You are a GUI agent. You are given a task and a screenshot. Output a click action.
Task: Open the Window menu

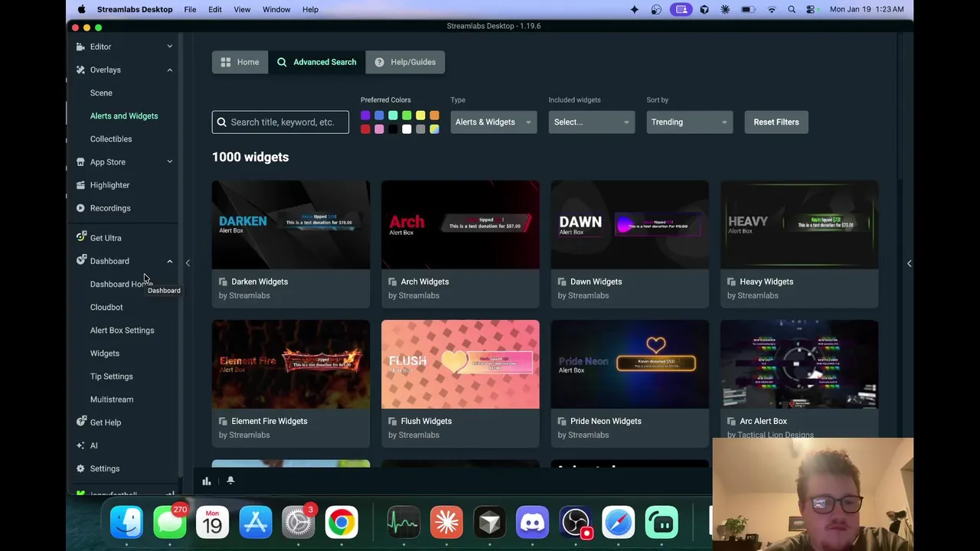point(276,9)
